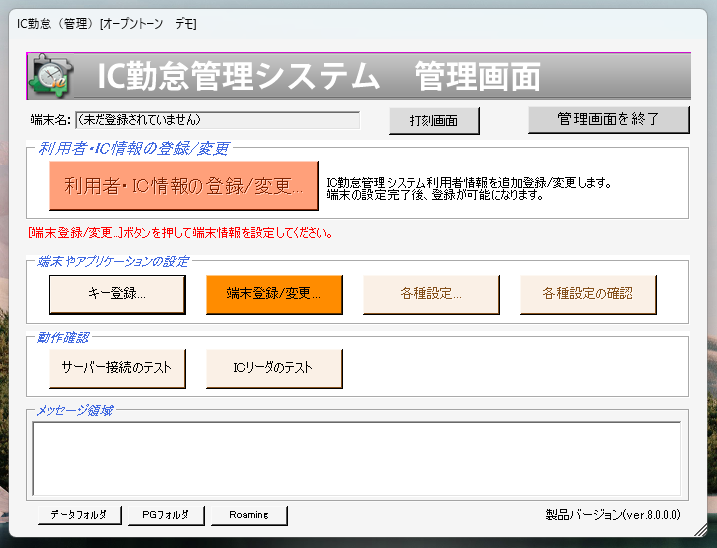
Task: Click the IC勤怠管理システム 管理画面 banner title
Action: [319, 76]
